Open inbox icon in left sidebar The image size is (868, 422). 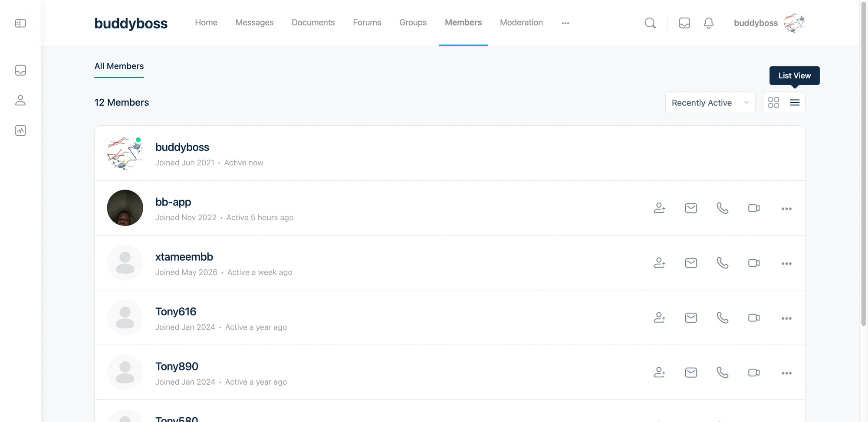20,70
